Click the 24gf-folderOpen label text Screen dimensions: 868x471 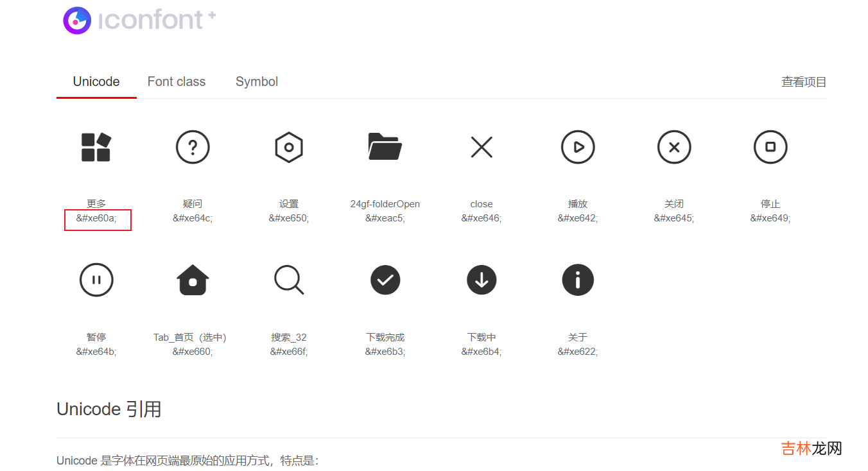point(385,204)
